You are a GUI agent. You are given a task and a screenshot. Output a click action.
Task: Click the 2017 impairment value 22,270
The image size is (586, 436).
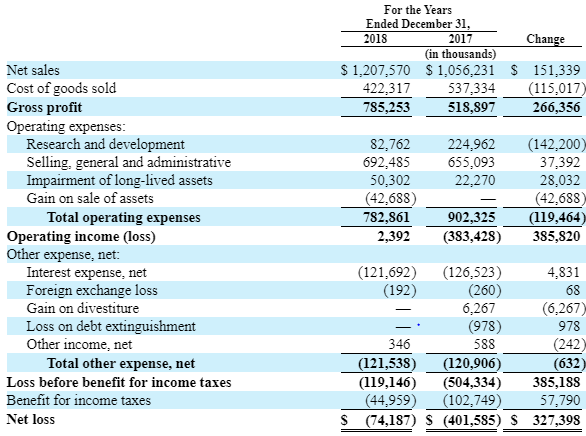(475, 180)
